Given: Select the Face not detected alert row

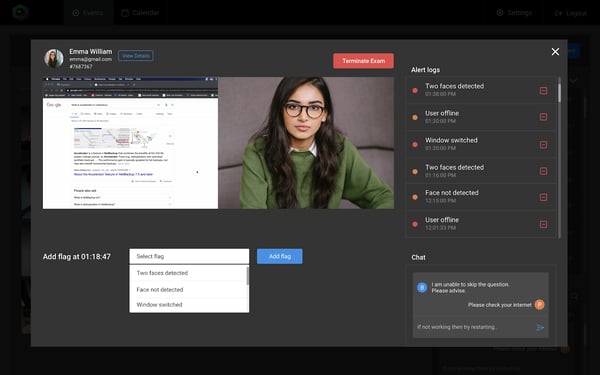Looking at the screenshot, I should point(481,197).
